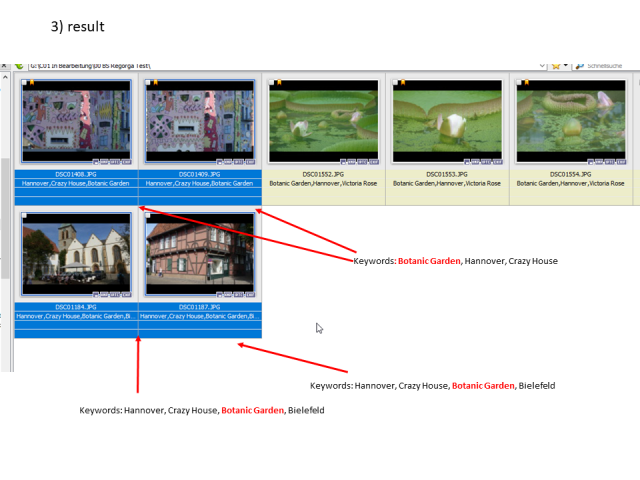Tick the selection checkbox on DSC01408.JPG
This screenshot has height=480, width=640.
coord(24,82)
